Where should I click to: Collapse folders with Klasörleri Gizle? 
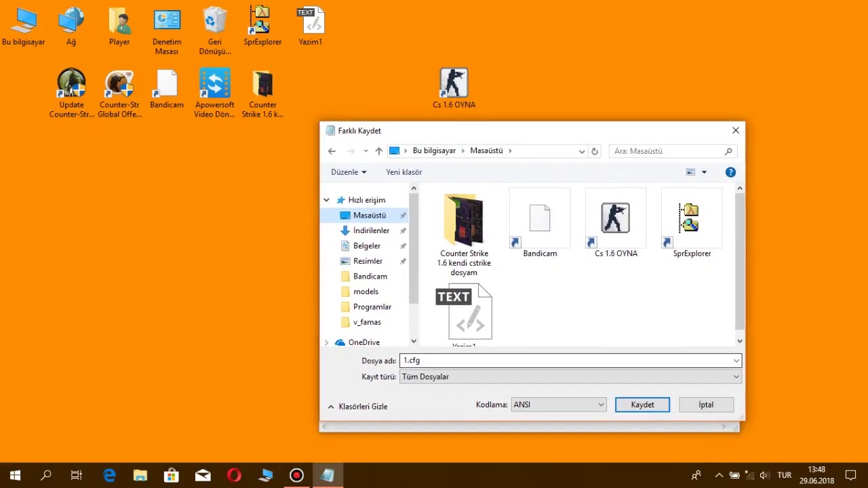[x=357, y=407]
